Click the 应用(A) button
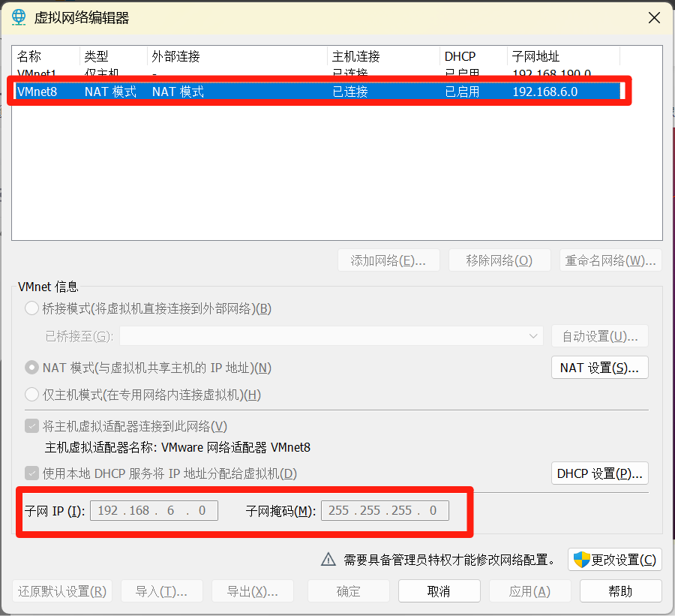This screenshot has width=675, height=616. [x=530, y=591]
